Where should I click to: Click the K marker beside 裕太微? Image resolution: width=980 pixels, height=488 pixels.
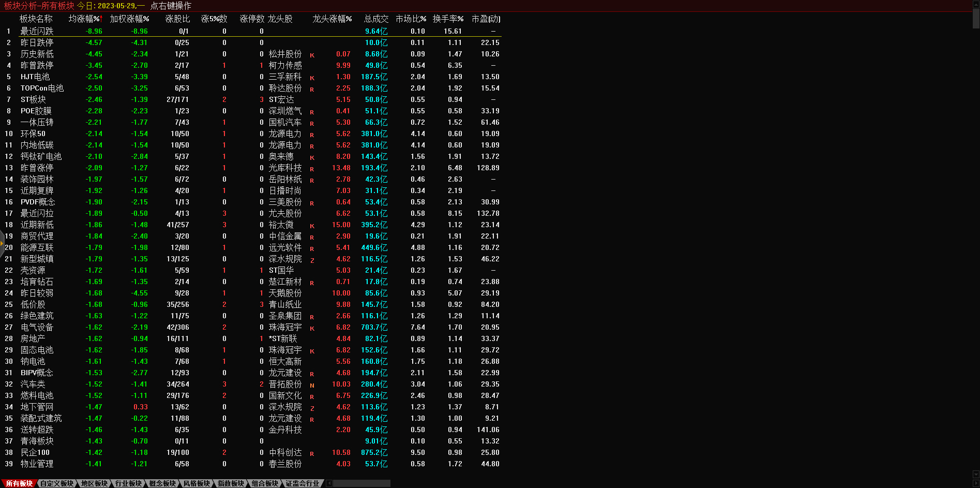coord(312,226)
